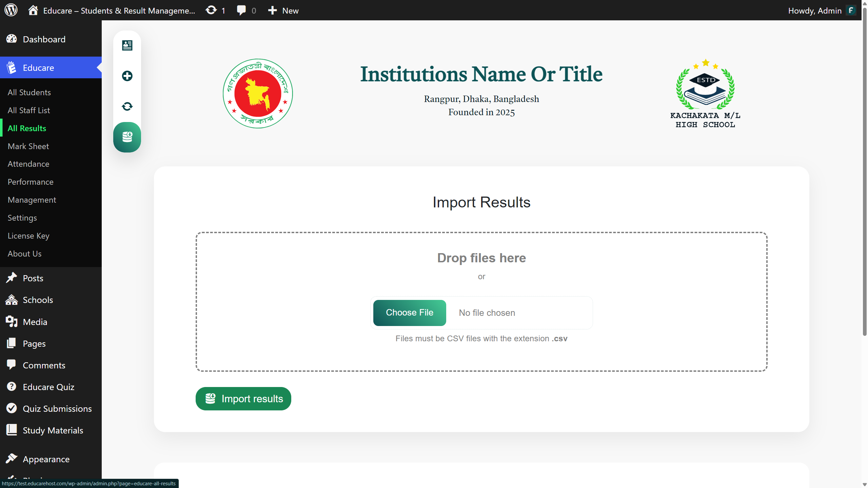Open About Us submenu item
This screenshot has width=868, height=488.
[24, 253]
